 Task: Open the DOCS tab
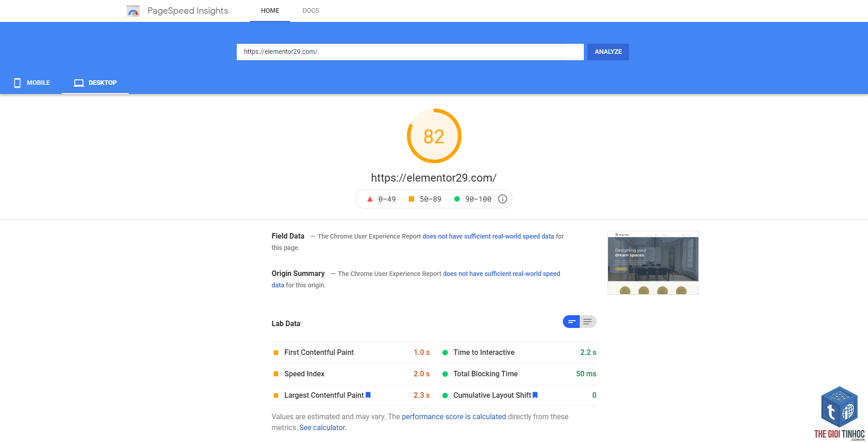point(311,10)
